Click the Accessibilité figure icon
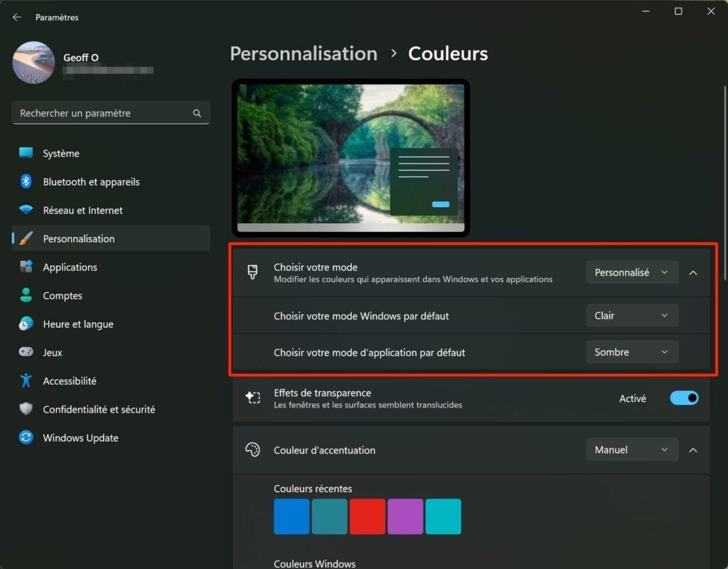The width and height of the screenshot is (728, 569). [x=26, y=381]
